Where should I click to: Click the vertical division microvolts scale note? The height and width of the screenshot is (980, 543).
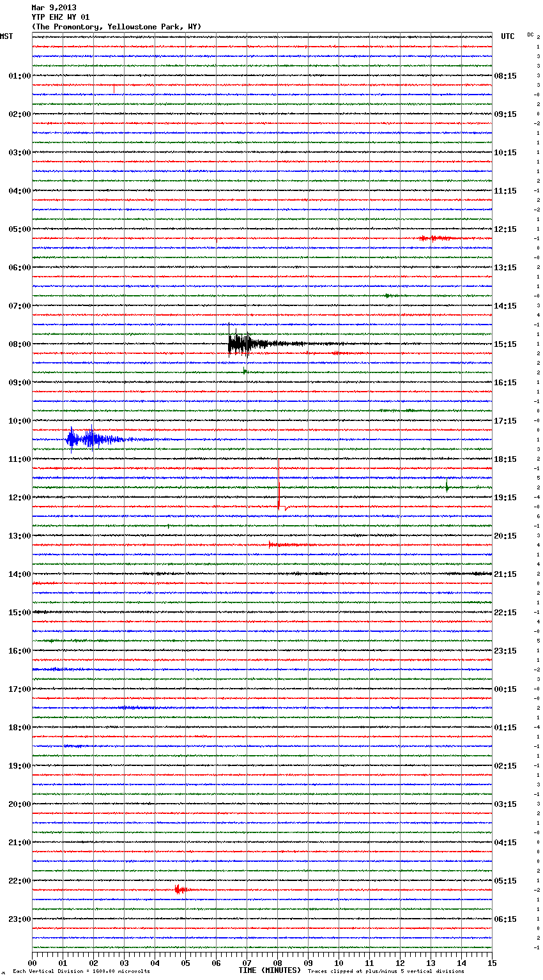pos(81,972)
